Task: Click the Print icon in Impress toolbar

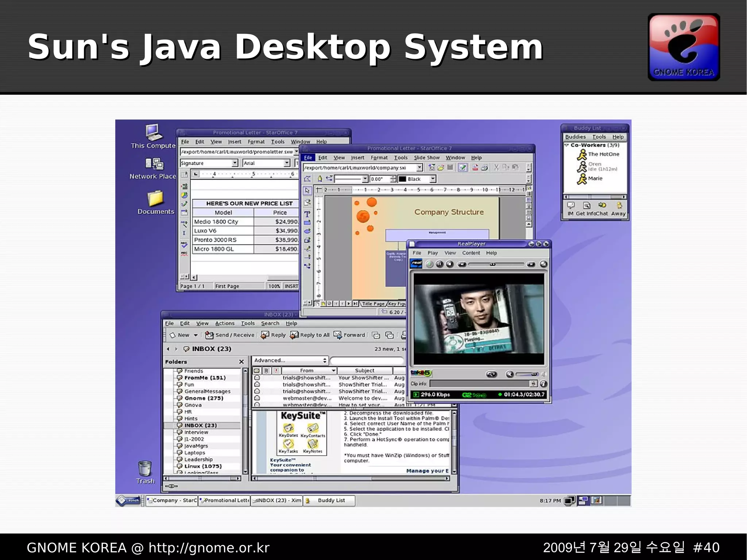Action: (x=484, y=167)
